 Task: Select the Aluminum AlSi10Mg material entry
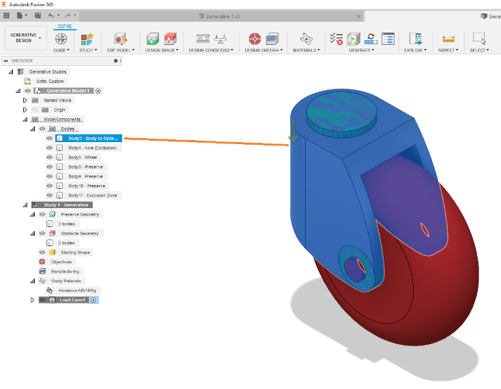coord(77,290)
